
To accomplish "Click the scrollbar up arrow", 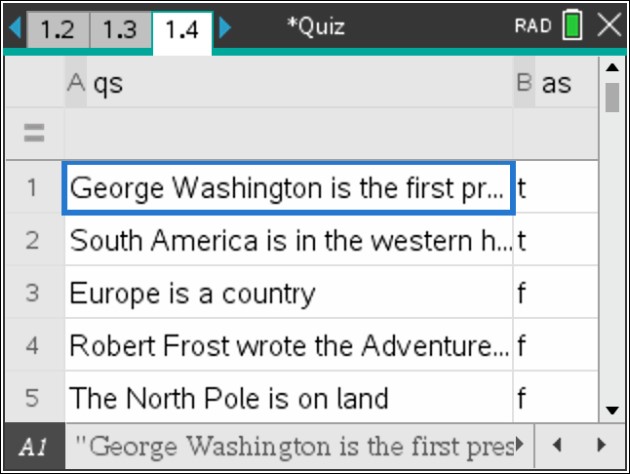I will (x=612, y=68).
